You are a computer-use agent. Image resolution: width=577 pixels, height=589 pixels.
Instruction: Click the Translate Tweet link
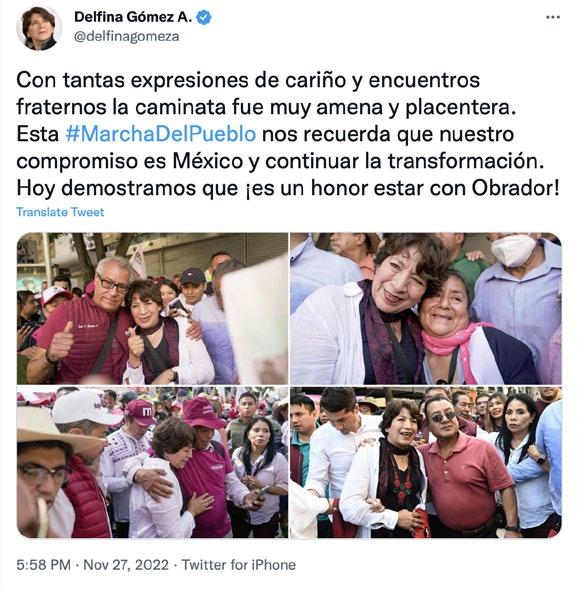pyautogui.click(x=60, y=212)
